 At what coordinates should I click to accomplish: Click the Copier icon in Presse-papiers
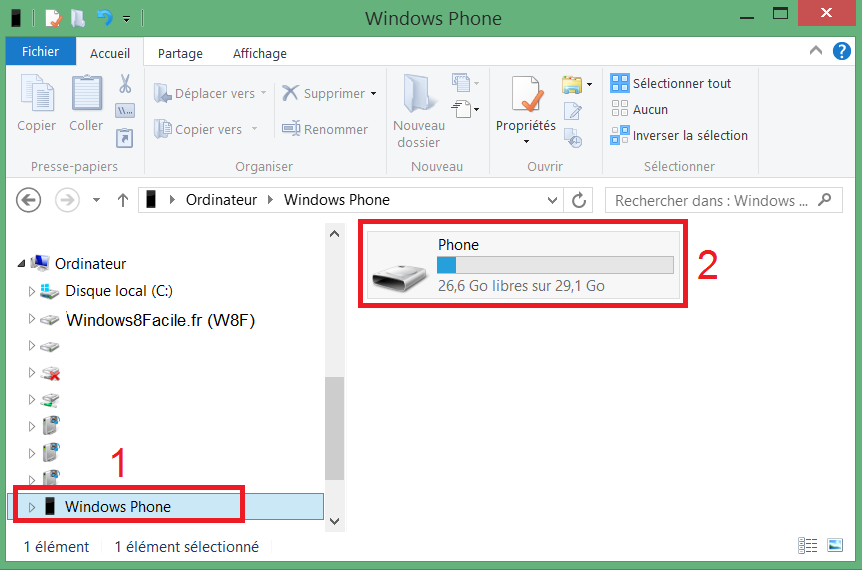coord(37,93)
